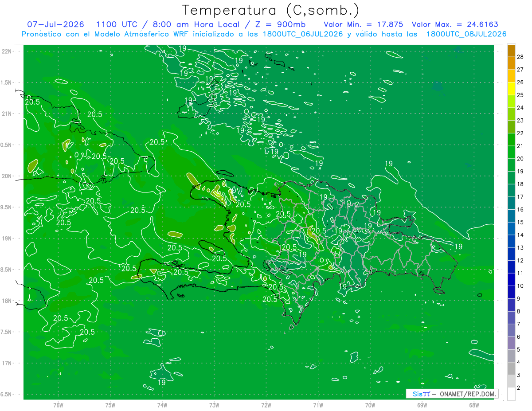Click the white swatch below legend value 2
The height and width of the screenshot is (411, 532).
pyautogui.click(x=511, y=394)
